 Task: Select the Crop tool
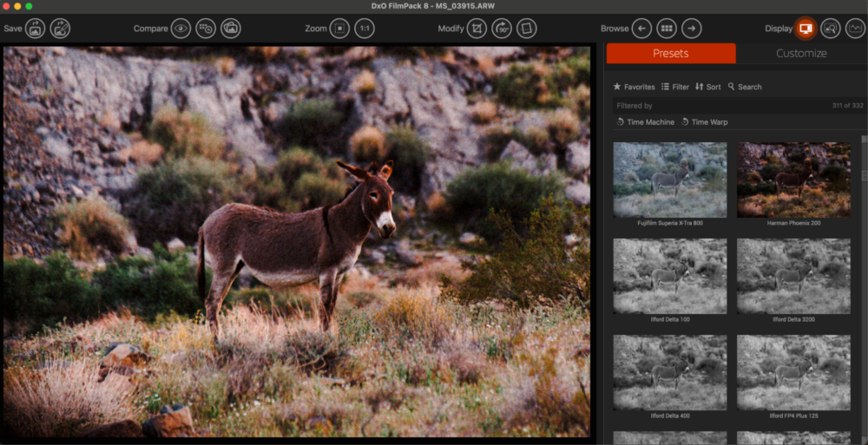[477, 29]
